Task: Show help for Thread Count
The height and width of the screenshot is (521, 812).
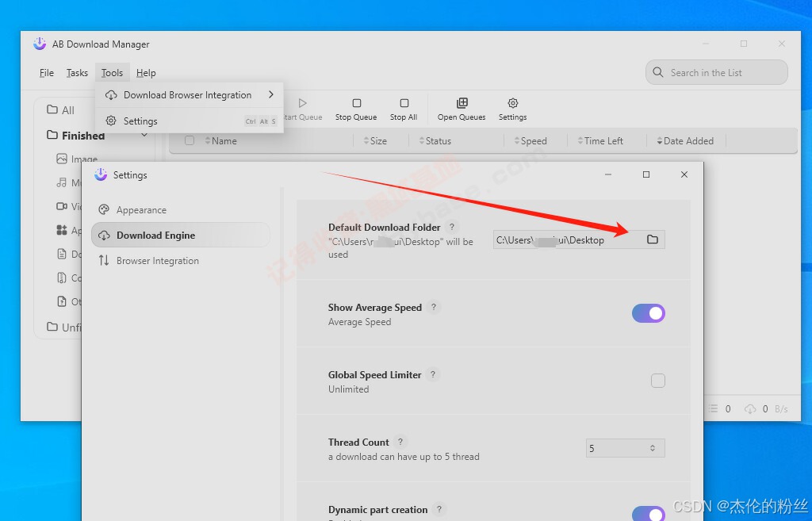Action: tap(400, 442)
